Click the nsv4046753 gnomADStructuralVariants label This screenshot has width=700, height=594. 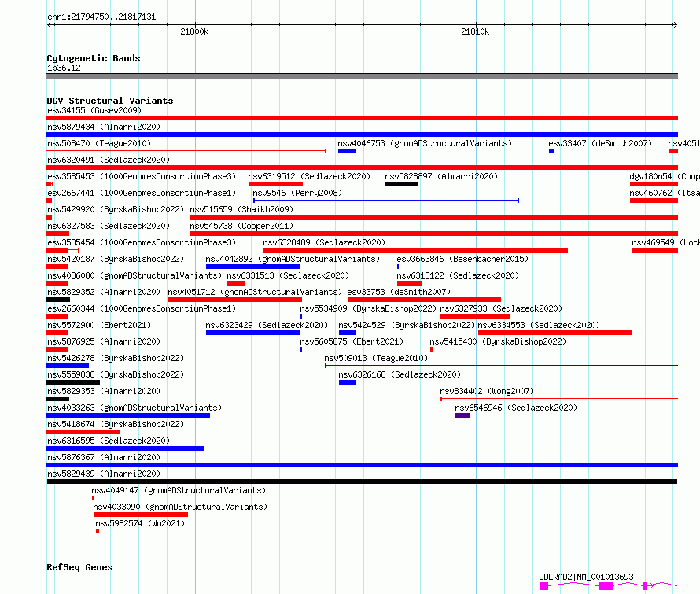coord(425,143)
